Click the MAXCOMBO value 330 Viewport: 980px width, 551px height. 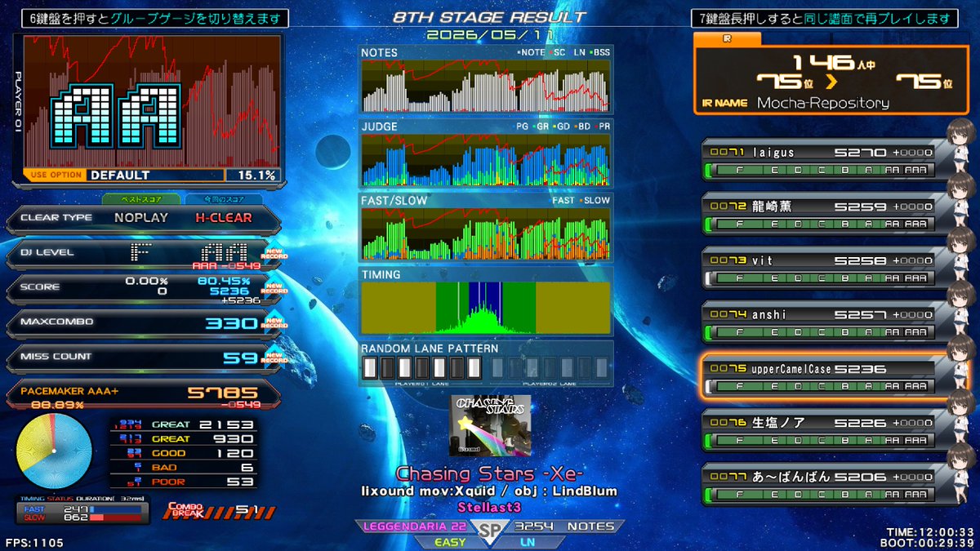tap(231, 323)
